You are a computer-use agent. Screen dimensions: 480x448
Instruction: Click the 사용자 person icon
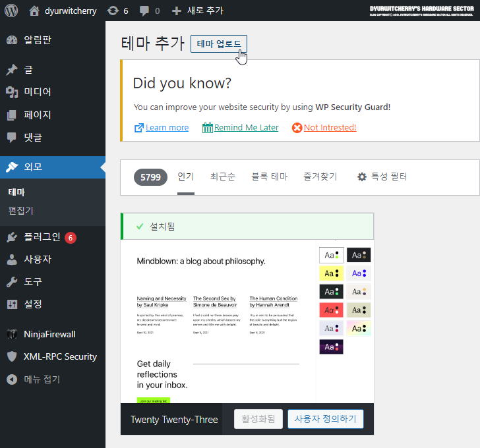[12, 260]
